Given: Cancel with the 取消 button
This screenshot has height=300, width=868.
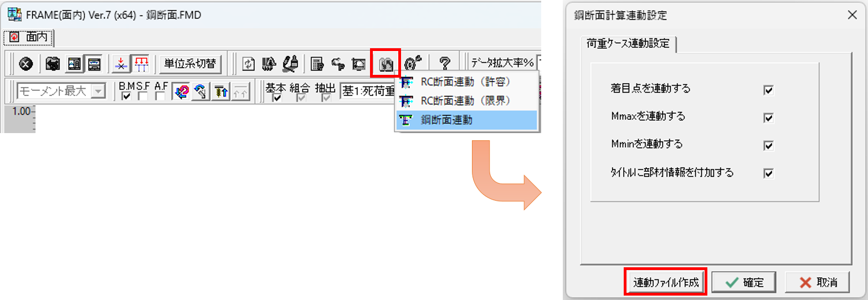Looking at the screenshot, I should (817, 282).
